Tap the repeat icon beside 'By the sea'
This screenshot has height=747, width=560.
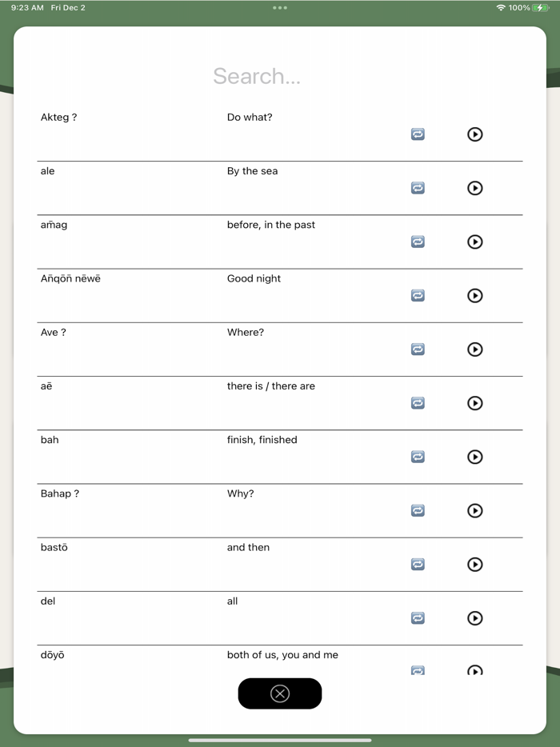coord(418,188)
